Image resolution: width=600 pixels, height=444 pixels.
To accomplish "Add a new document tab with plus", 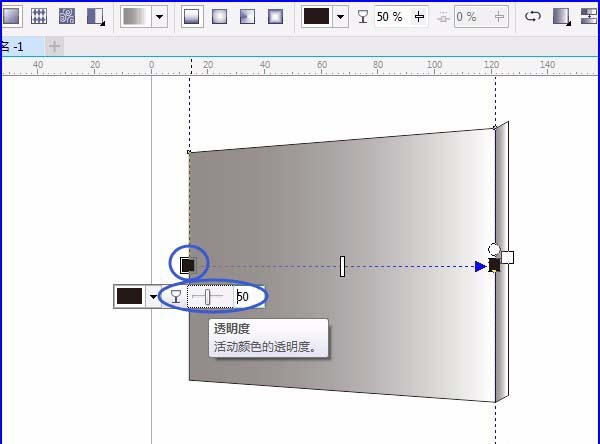I will tap(54, 46).
